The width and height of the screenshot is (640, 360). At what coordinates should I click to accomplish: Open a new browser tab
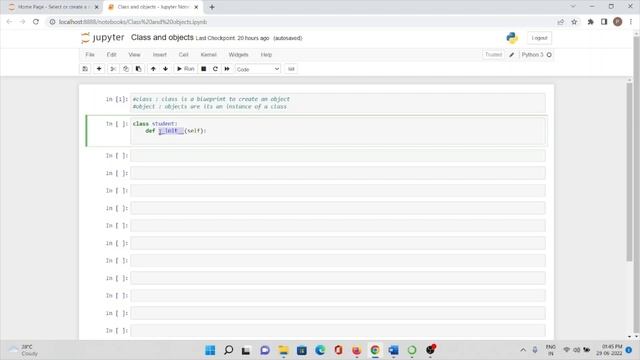click(212, 7)
